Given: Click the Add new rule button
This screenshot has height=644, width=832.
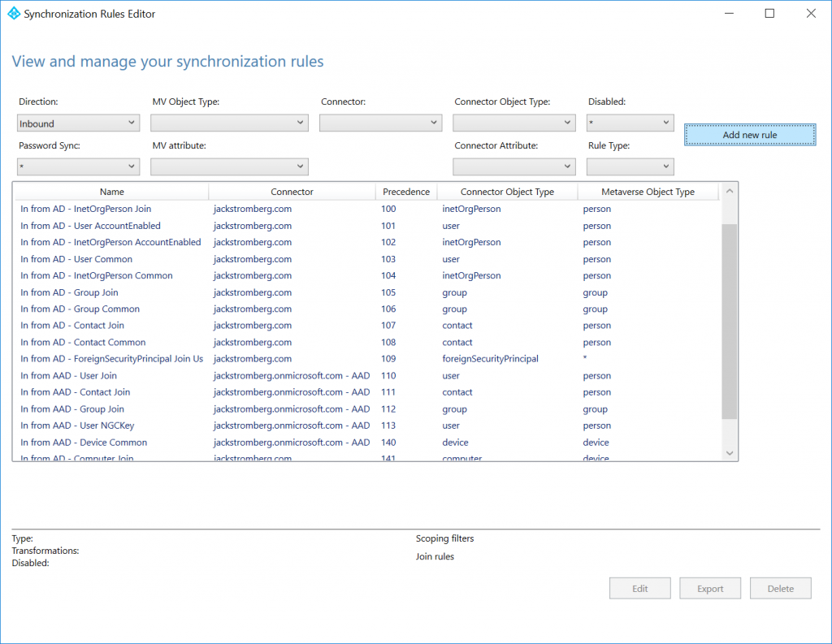Looking at the screenshot, I should point(750,135).
